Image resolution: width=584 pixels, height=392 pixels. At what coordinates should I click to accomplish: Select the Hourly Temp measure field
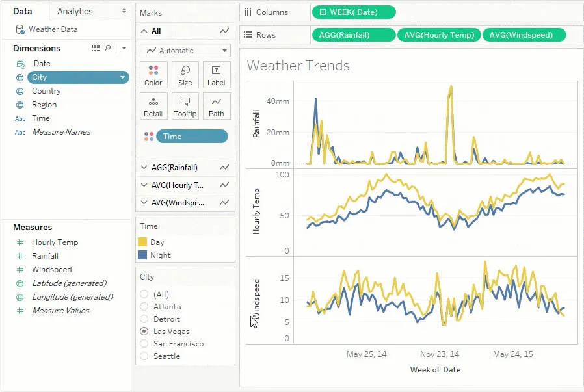(x=55, y=242)
